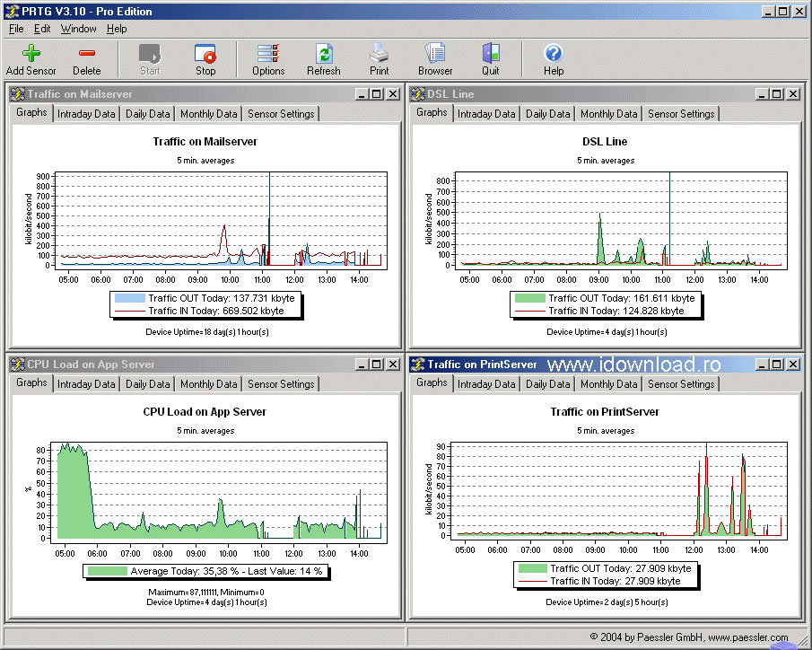Minimize the Traffic on PrintServer child window
Viewport: 812px width, 650px height.
click(x=762, y=365)
